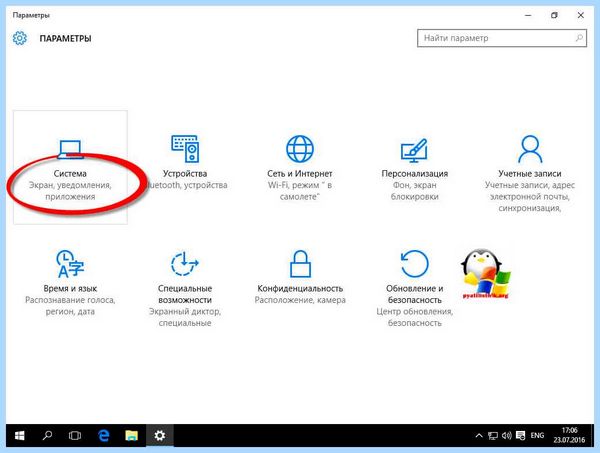
Task: Open the Время и язык icon
Action: pyautogui.click(x=70, y=264)
